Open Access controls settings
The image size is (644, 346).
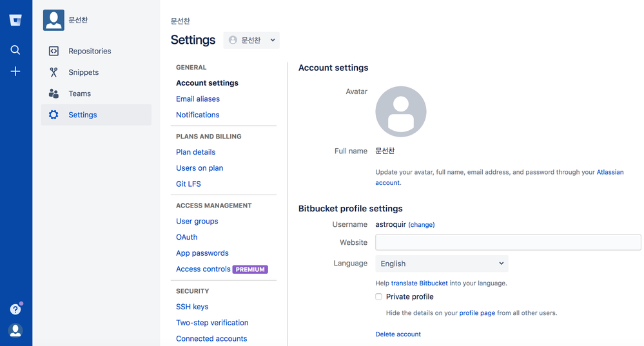tap(203, 269)
